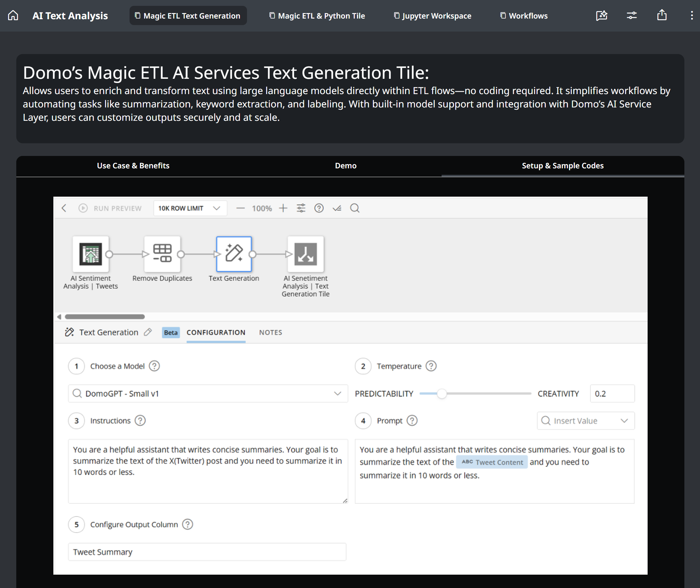The height and width of the screenshot is (588, 700).
Task: Switch to Setup & Sample Codes tab
Action: coord(563,166)
